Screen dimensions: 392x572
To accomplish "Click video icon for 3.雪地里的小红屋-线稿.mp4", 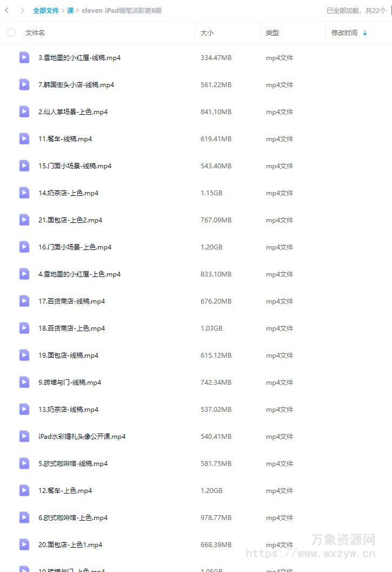I will 24,57.
